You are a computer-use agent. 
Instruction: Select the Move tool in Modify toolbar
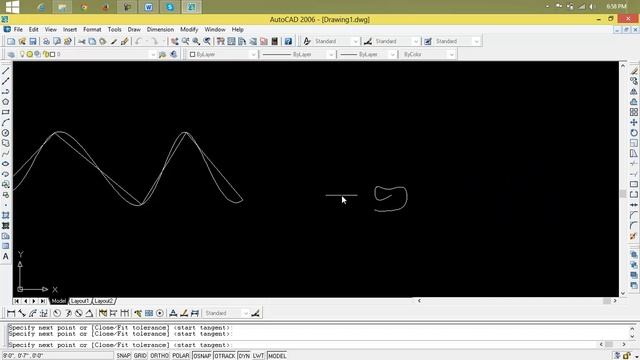633,122
